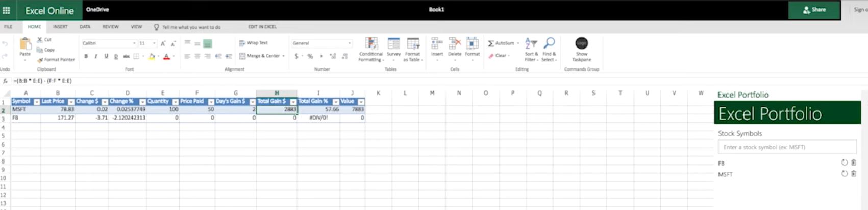
Task: Open the FILE menu tab
Action: click(x=8, y=27)
